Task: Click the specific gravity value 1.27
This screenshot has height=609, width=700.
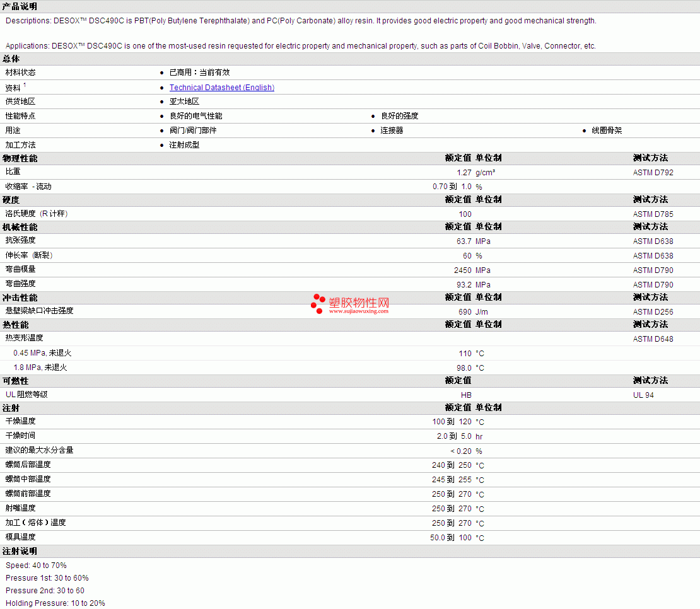Action: pyautogui.click(x=464, y=173)
